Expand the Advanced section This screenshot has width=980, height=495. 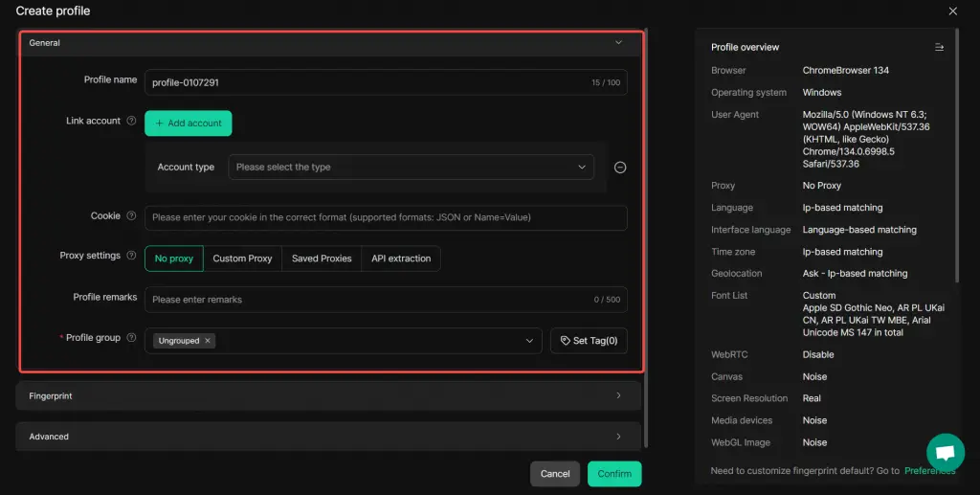click(x=328, y=437)
